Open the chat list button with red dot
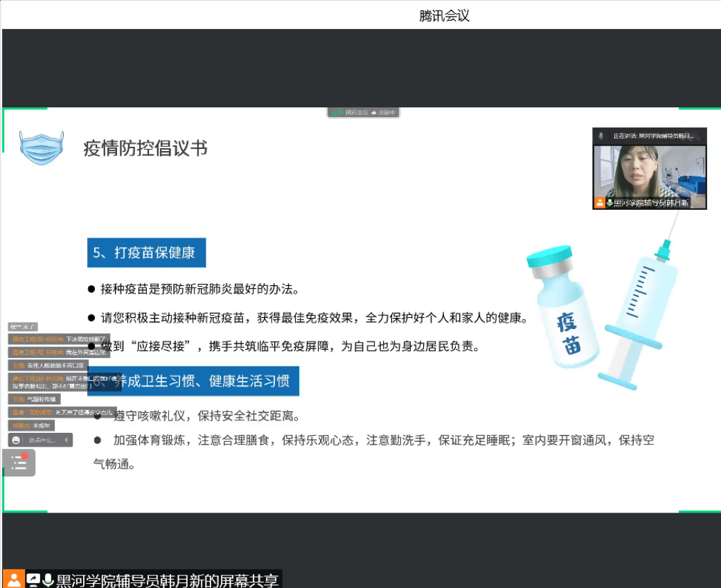 tap(19, 463)
